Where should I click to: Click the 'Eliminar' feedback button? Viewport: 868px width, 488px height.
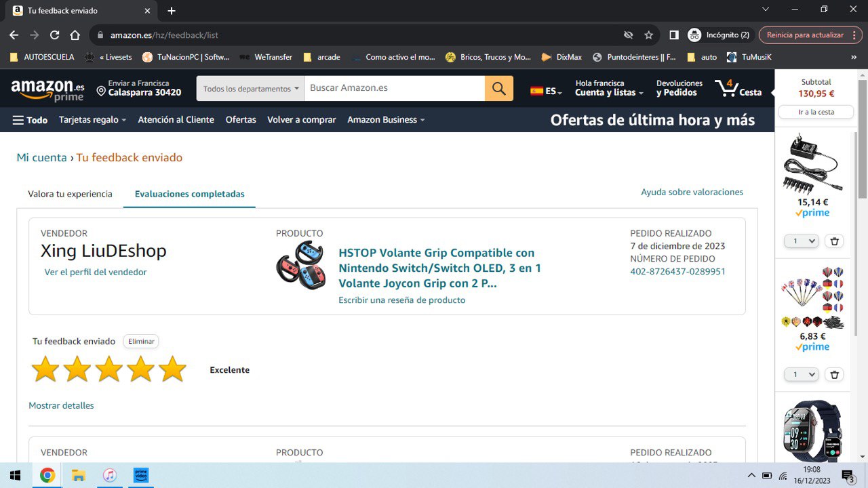[x=141, y=342]
